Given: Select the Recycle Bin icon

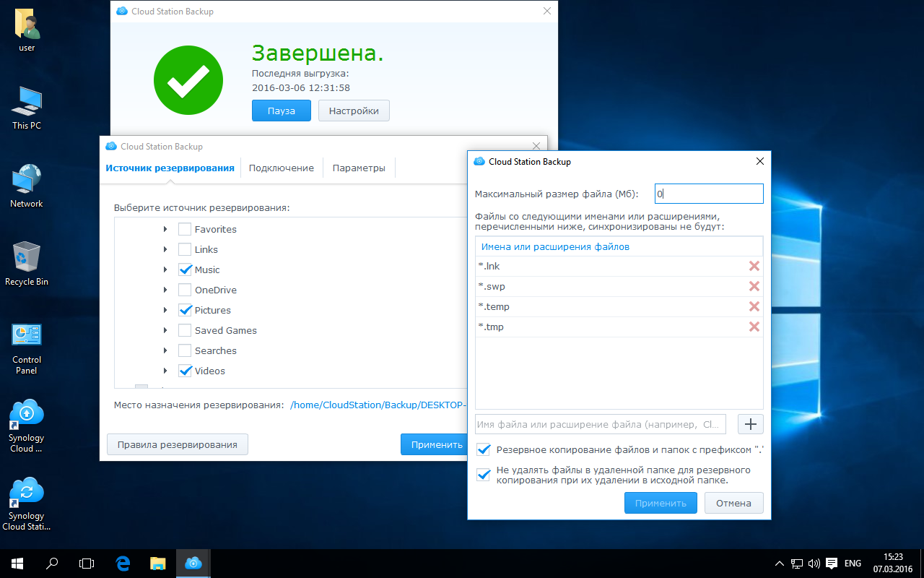Looking at the screenshot, I should pos(27,264).
